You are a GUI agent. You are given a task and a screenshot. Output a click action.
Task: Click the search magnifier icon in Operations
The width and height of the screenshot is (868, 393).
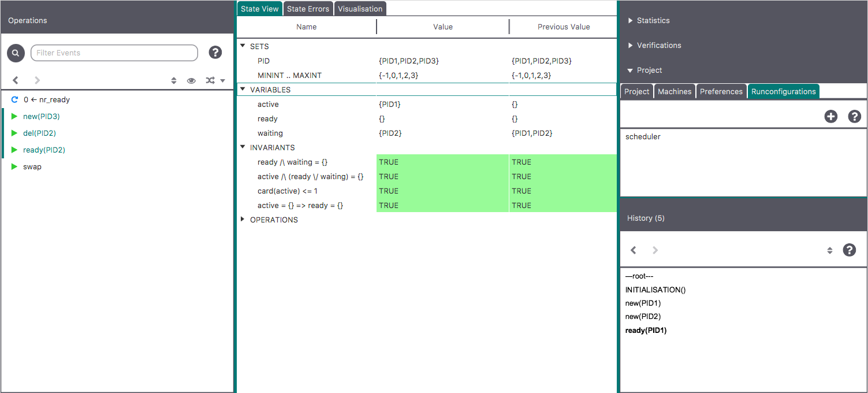point(16,53)
